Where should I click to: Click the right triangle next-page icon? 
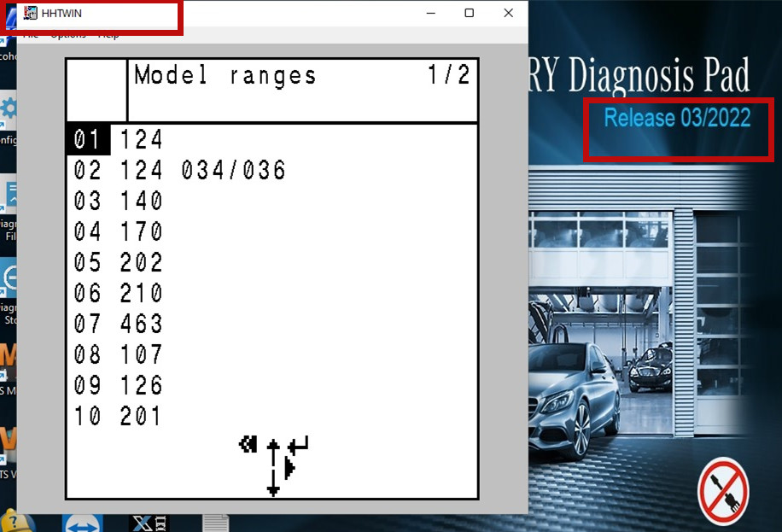click(289, 469)
